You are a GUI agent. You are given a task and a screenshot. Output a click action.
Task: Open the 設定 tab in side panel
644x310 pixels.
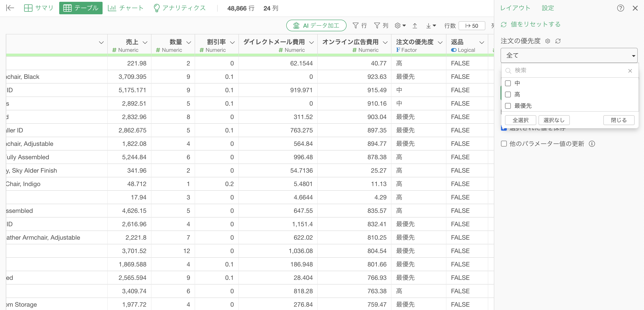[x=548, y=8]
